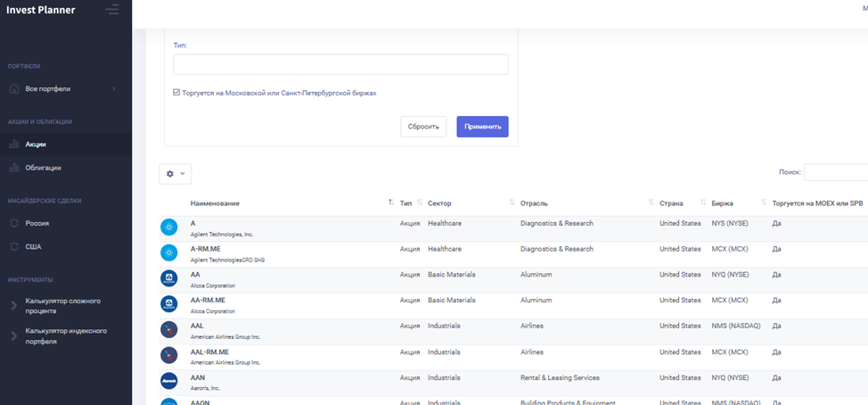The height and width of the screenshot is (405, 868).
Task: Click American Airlines logo in row AAL-RM.ME
Action: coord(168,355)
